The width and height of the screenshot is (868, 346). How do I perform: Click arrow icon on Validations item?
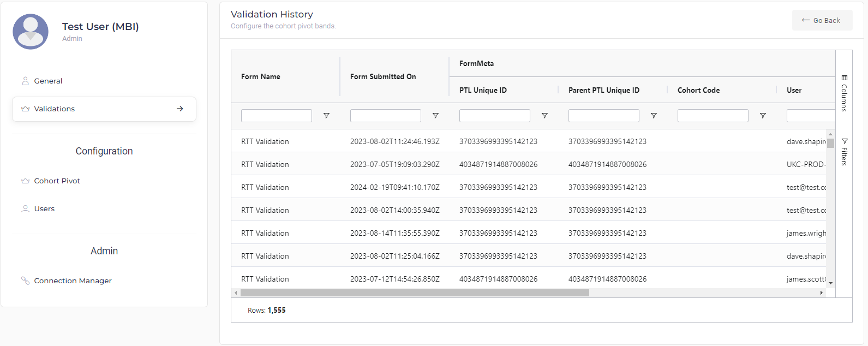point(180,109)
